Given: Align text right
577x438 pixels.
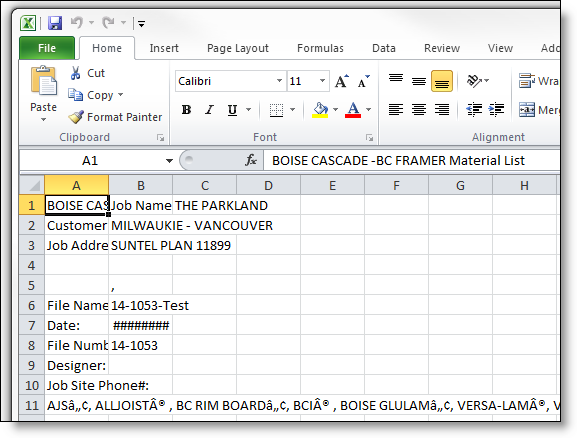Looking at the screenshot, I should point(442,110).
